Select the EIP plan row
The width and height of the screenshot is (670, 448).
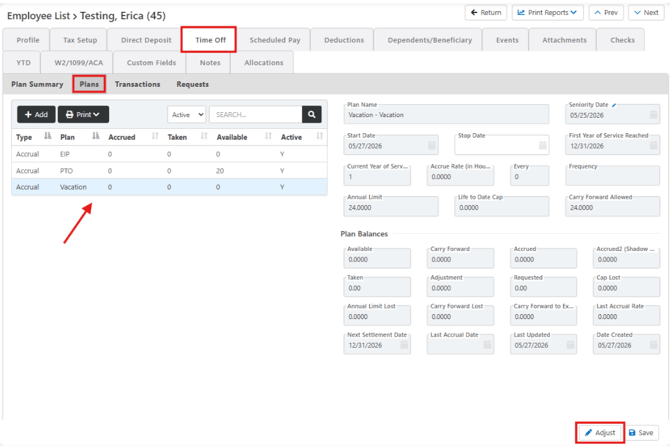pyautogui.click(x=170, y=154)
